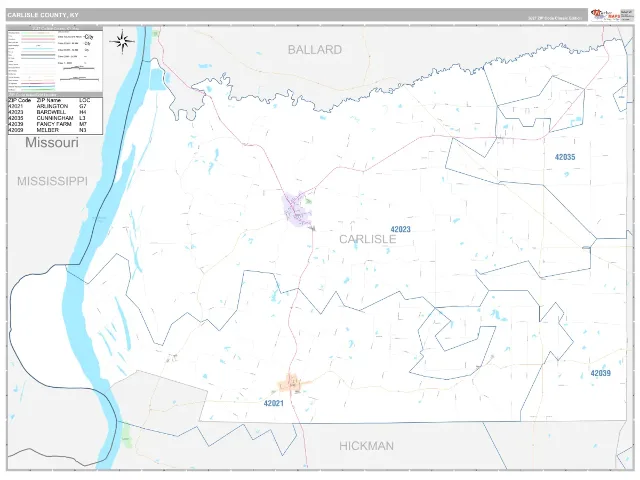Click the 'ZIP Code Classic Edition' header text
This screenshot has width=640, height=480.
click(x=555, y=18)
